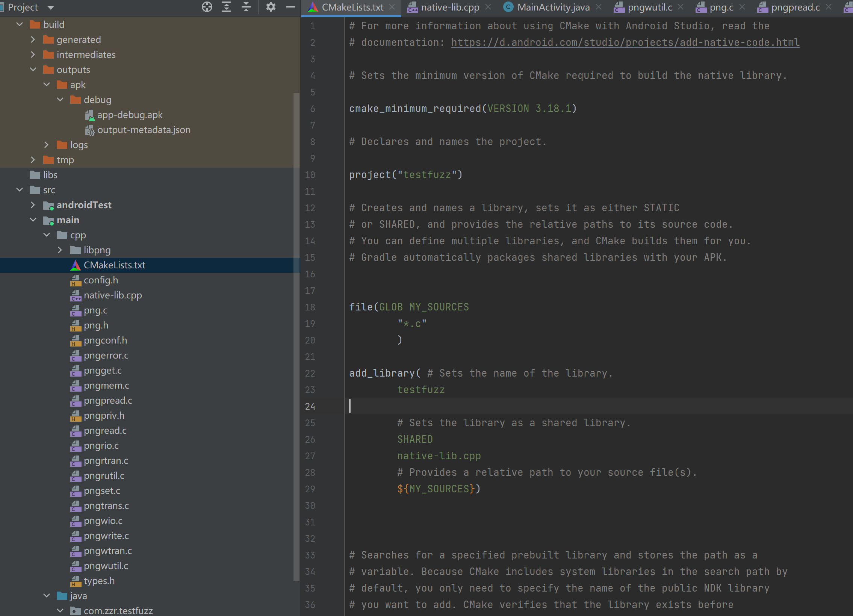
Task: Open the Project view dropdown
Action: tap(51, 8)
